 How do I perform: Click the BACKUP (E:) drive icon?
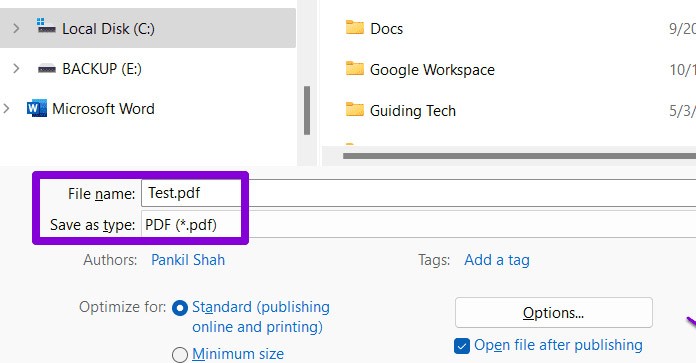(47, 69)
